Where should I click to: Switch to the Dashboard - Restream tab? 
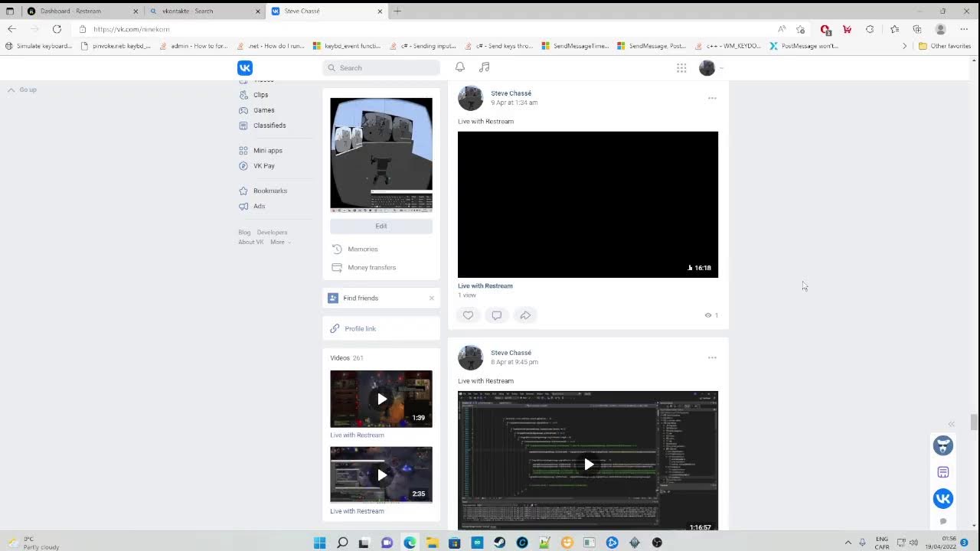tap(83, 11)
